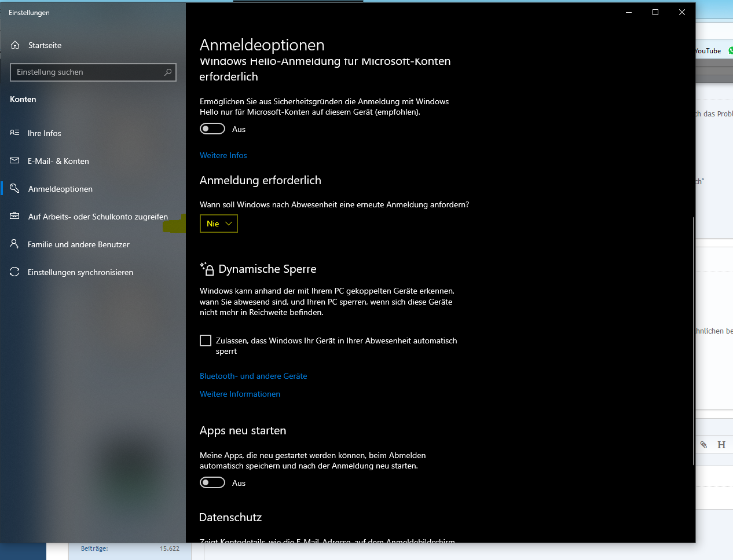Focus the Einstellung suchen search field
733x560 pixels.
click(x=93, y=72)
